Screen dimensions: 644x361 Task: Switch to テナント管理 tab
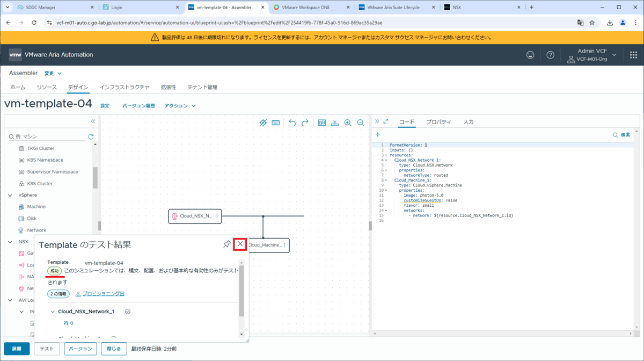coord(202,87)
